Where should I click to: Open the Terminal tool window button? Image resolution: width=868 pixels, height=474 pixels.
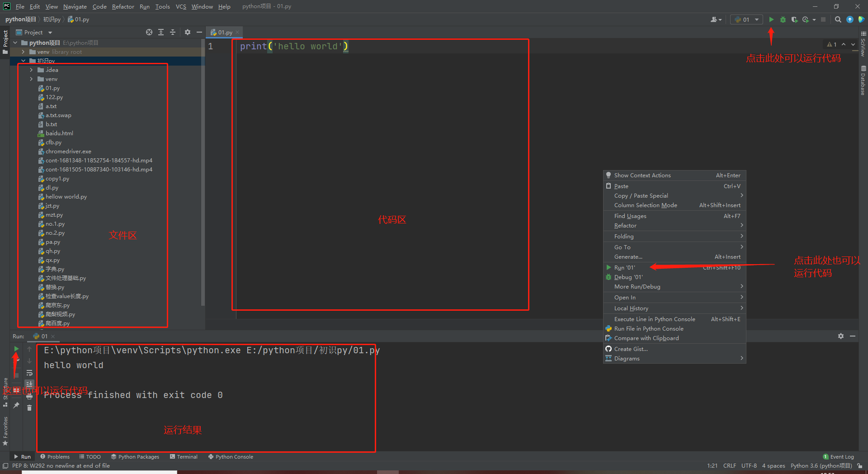[184, 457]
